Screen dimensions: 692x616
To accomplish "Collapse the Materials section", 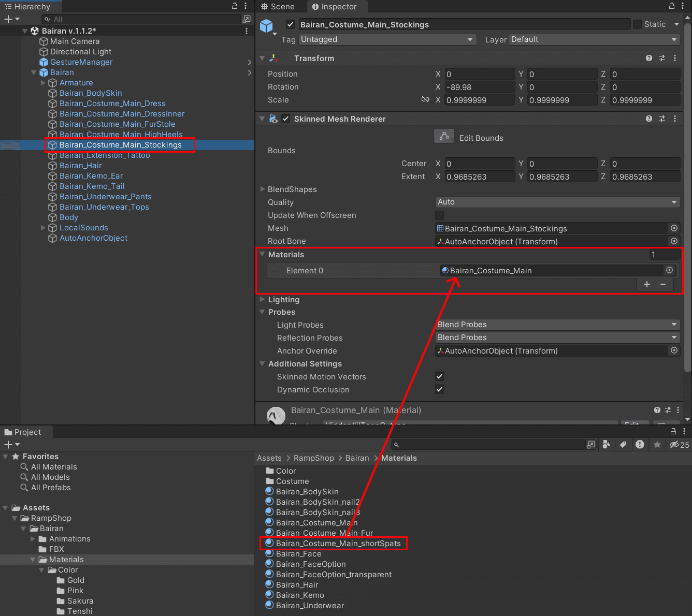I will 263,254.
